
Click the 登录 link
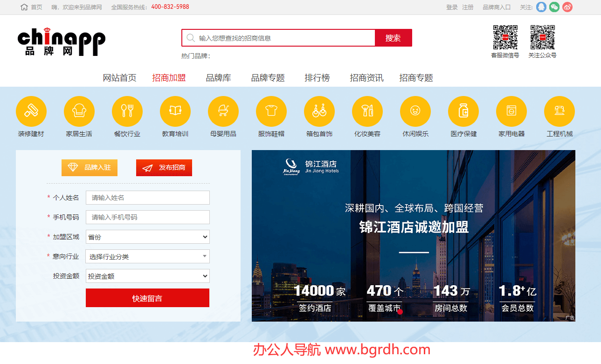pyautogui.click(x=452, y=7)
